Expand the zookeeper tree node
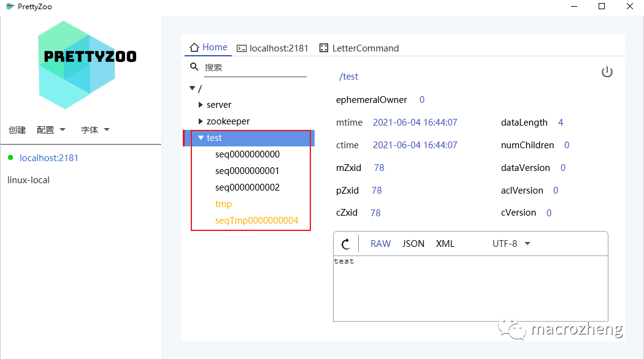The height and width of the screenshot is (359, 644). click(201, 121)
